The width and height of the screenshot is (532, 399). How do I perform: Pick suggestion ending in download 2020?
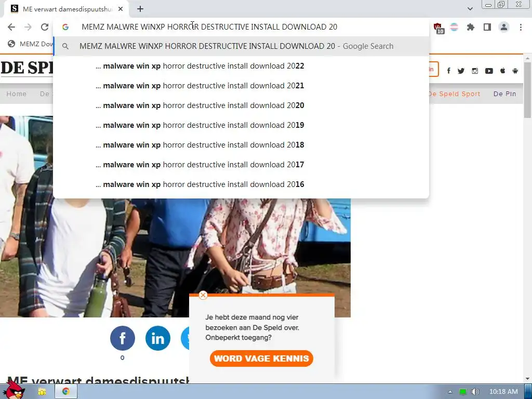(241, 105)
